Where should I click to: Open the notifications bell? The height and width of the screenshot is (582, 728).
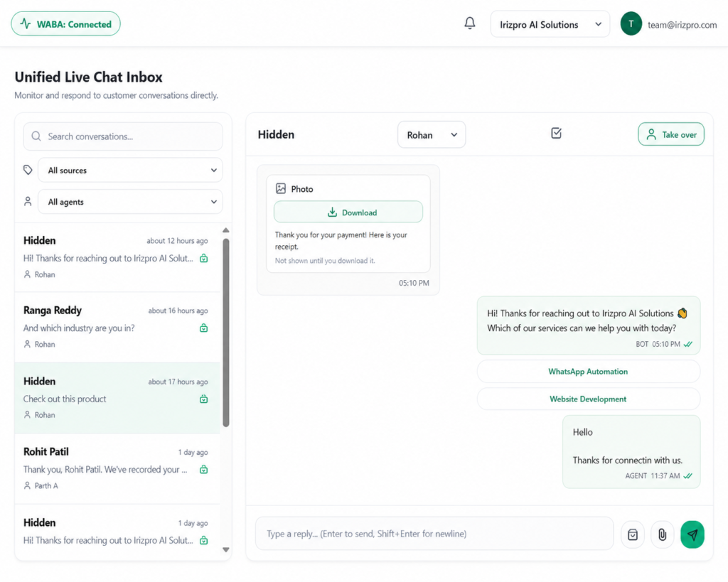(470, 23)
